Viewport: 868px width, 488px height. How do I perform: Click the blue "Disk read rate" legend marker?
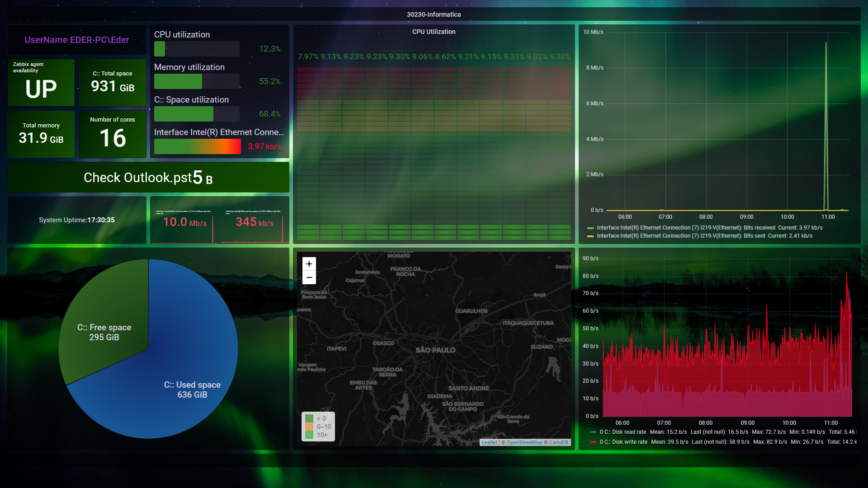(593, 432)
